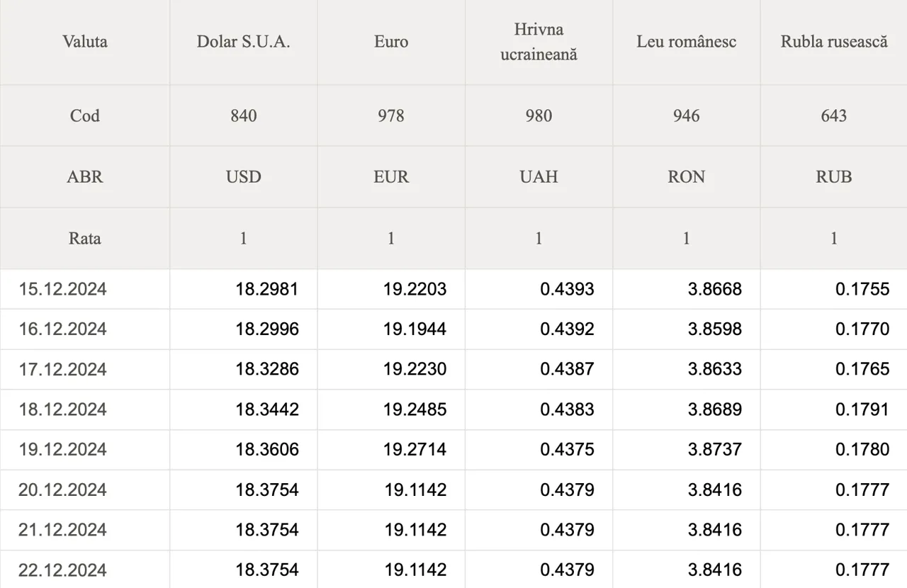Click USD rate 18.2996
The height and width of the screenshot is (588, 907).
click(267, 329)
